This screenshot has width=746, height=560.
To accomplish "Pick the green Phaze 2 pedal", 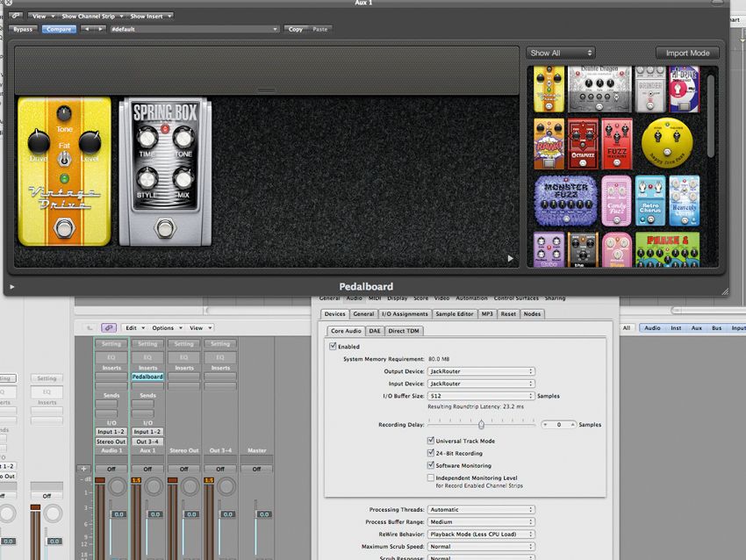I will [x=667, y=250].
